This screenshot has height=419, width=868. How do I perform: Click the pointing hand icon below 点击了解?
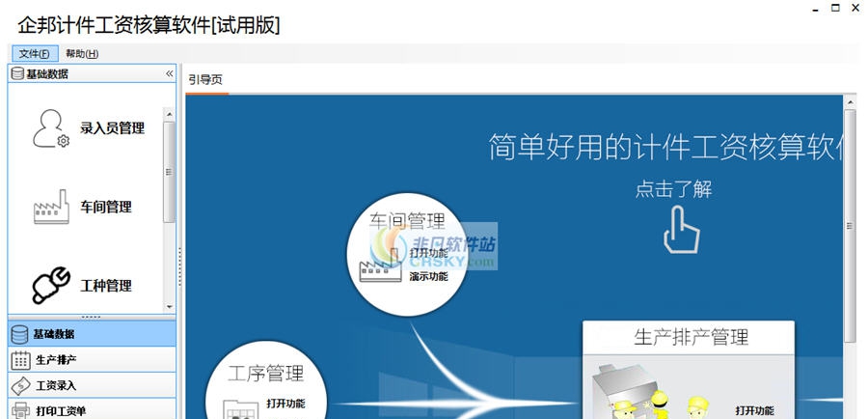click(682, 230)
